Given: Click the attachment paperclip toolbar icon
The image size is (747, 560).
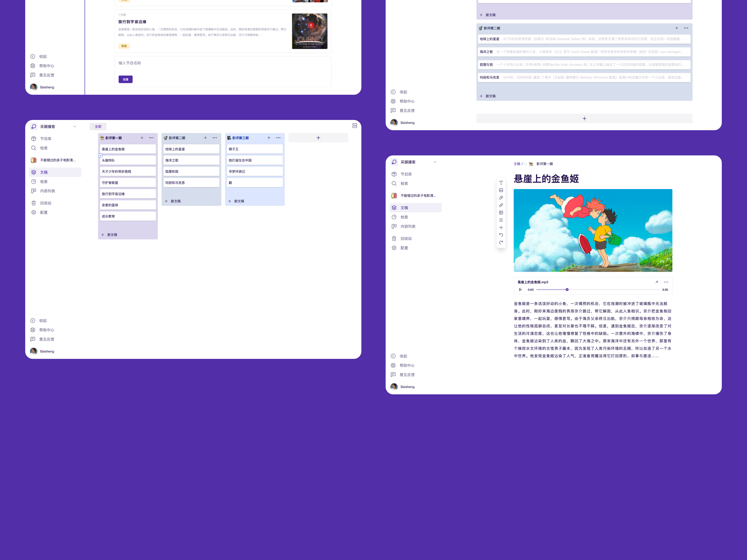Looking at the screenshot, I should click(x=501, y=198).
